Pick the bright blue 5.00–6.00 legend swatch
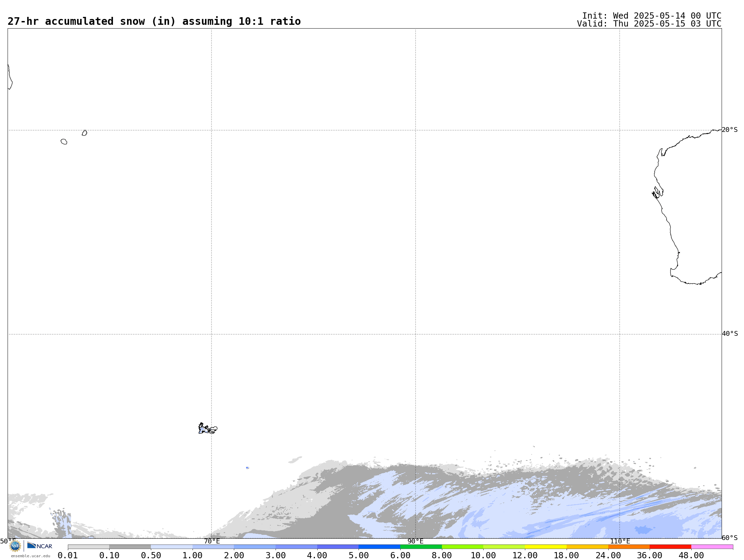The width and height of the screenshot is (744, 560). pyautogui.click(x=379, y=547)
